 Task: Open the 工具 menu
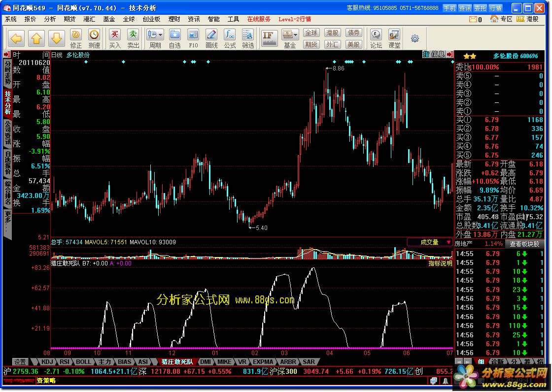(233, 19)
